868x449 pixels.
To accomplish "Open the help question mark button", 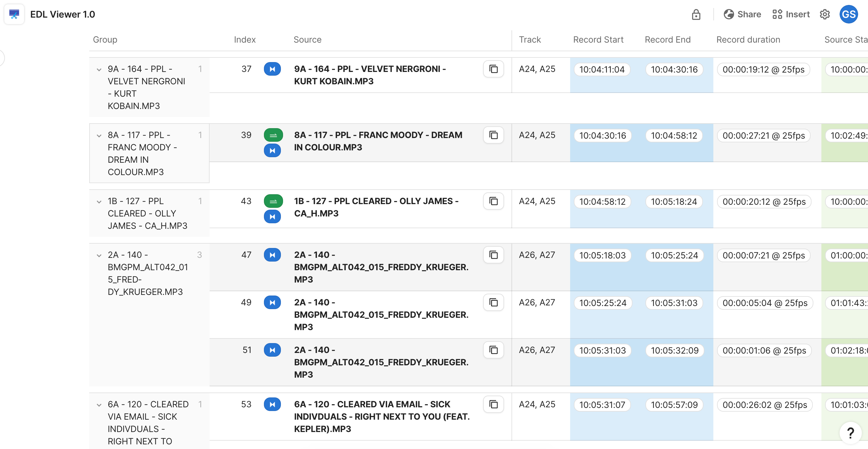I will coord(850,433).
